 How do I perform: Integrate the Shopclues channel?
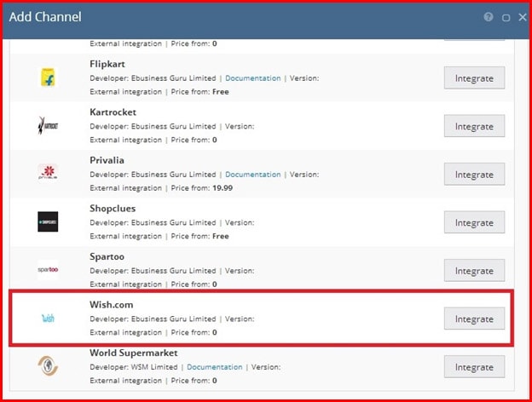474,222
